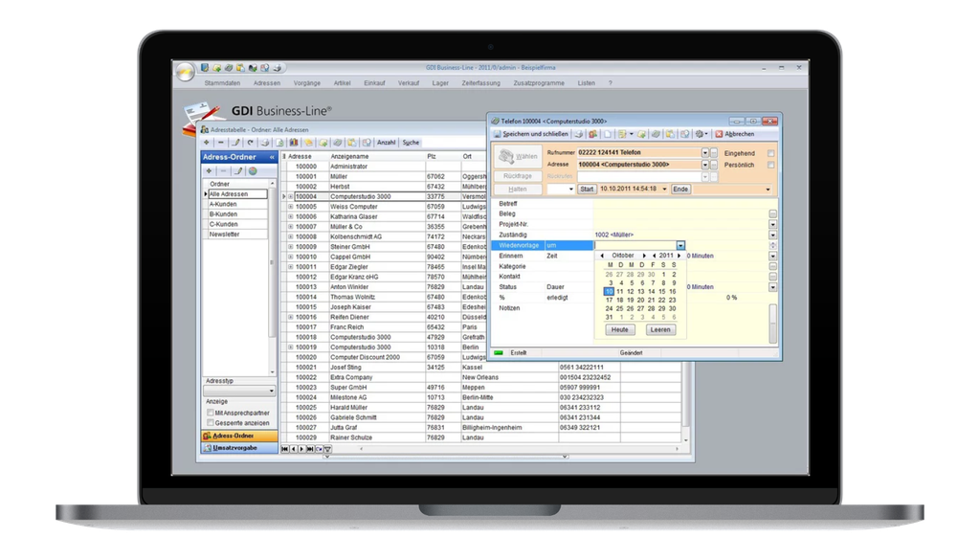
Task: Tick the Persönlich checkbox
Action: coord(770,165)
